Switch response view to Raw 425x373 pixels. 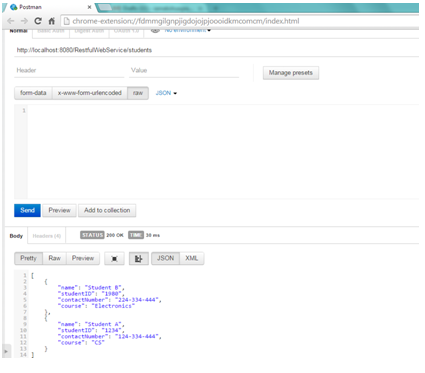pos(55,258)
